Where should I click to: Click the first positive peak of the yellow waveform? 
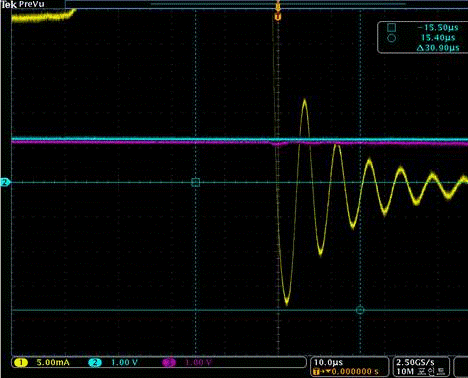click(305, 100)
